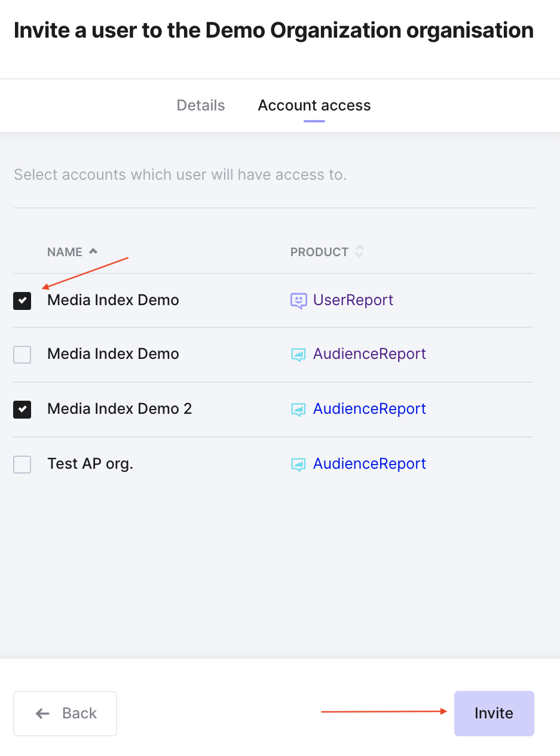Uncheck the Media Index Demo 2 checkbox
The image size is (560, 756).
point(22,410)
